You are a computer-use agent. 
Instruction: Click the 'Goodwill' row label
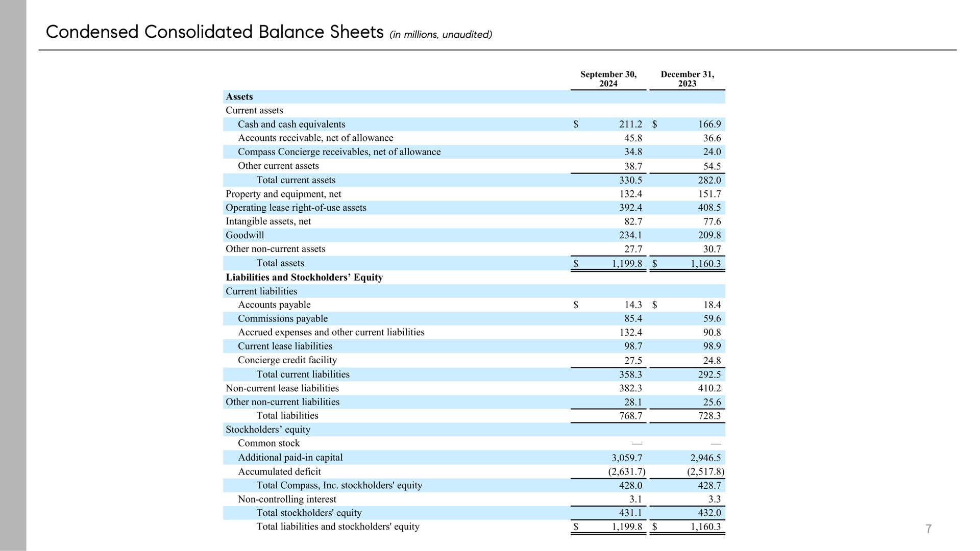245,235
